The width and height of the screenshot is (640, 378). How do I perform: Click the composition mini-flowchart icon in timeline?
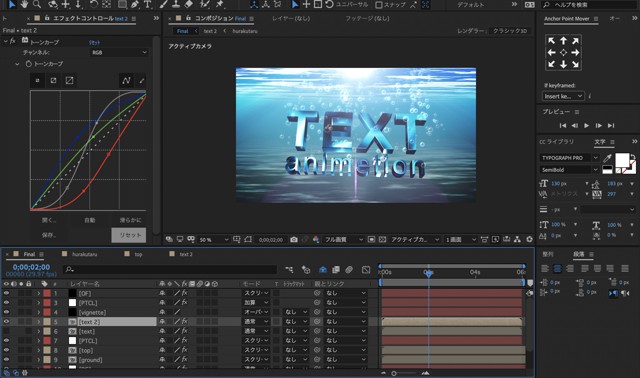[289, 269]
